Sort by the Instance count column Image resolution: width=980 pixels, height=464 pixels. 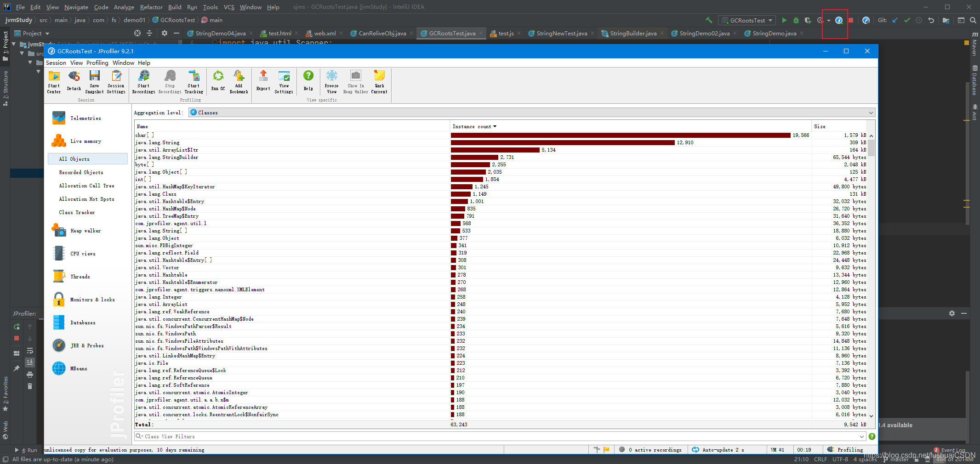pos(631,126)
